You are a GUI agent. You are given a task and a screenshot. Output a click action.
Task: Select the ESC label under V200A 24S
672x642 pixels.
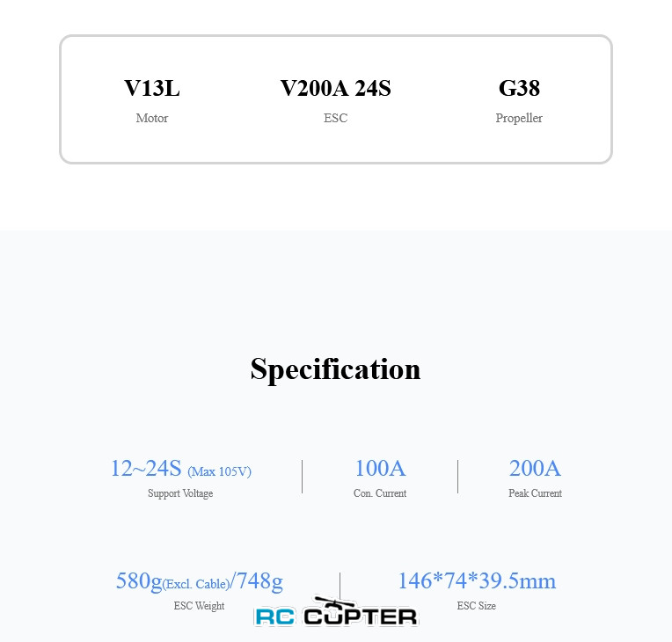point(335,118)
